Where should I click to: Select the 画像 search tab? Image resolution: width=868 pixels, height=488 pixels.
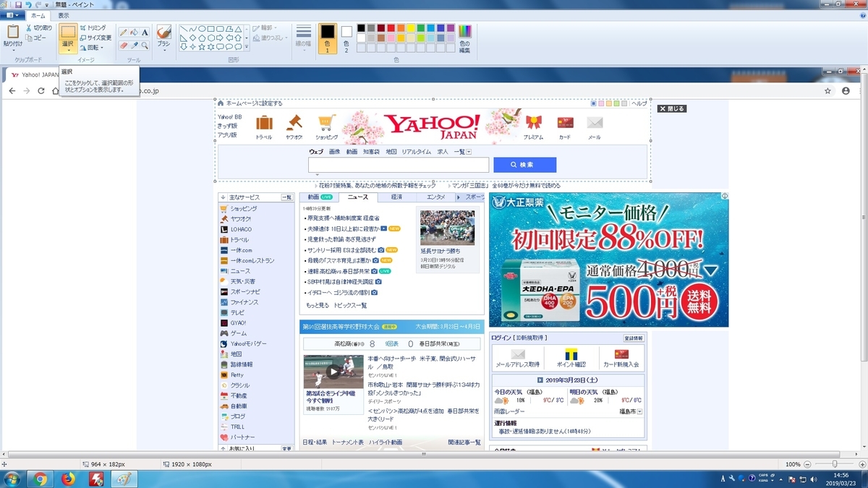334,152
